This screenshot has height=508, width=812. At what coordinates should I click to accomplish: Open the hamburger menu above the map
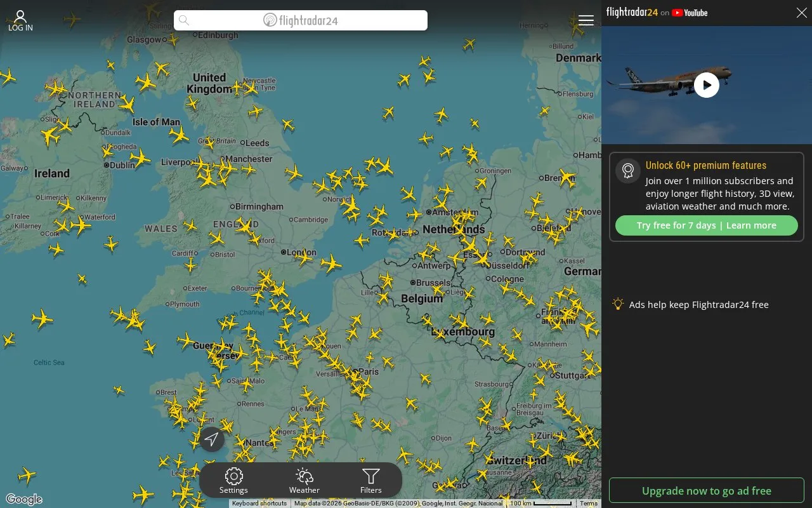point(586,20)
